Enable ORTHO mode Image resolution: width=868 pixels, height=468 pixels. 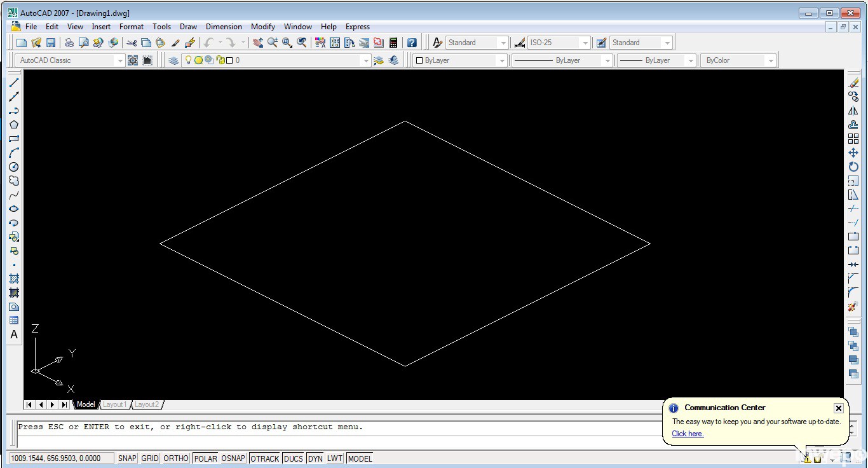176,458
